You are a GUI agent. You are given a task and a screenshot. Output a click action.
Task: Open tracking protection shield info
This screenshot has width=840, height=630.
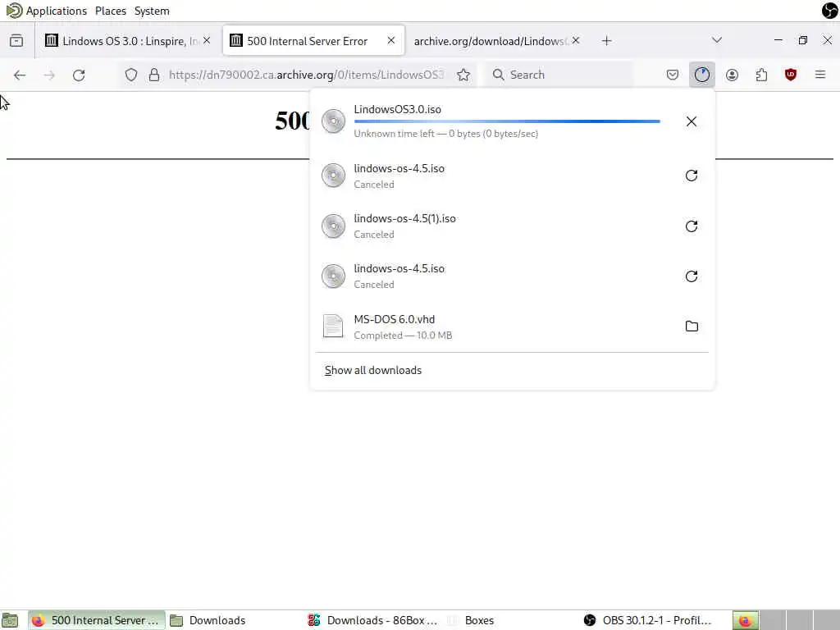[130, 75]
